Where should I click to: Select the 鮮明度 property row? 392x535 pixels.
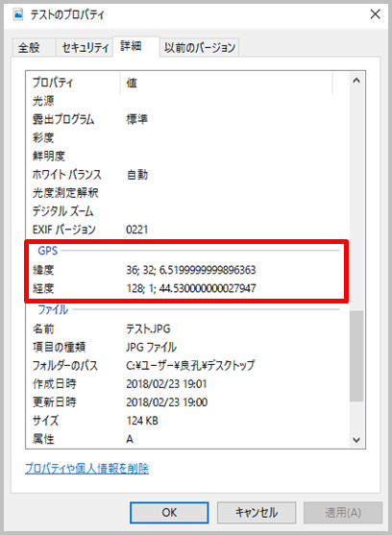tap(187, 157)
